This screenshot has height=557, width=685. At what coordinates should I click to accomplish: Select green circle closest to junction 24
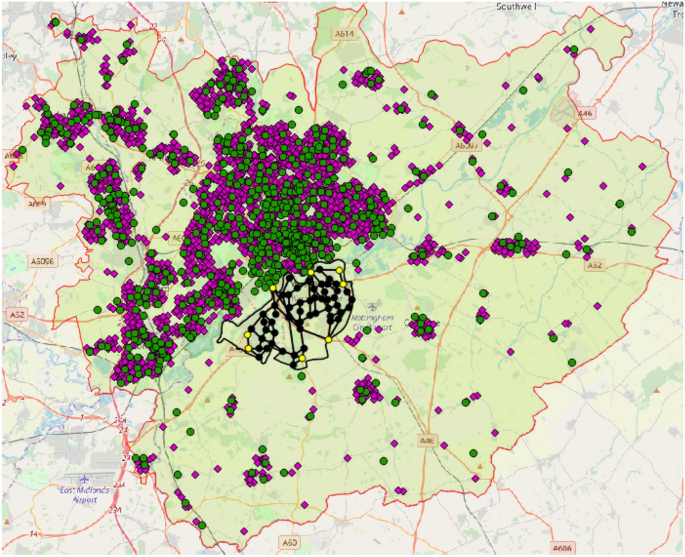coord(136,458)
